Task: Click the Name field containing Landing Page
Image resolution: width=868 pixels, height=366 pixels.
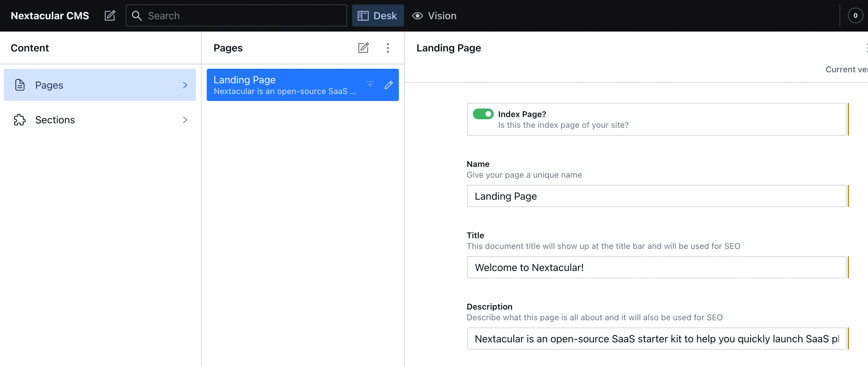Action: (x=656, y=196)
